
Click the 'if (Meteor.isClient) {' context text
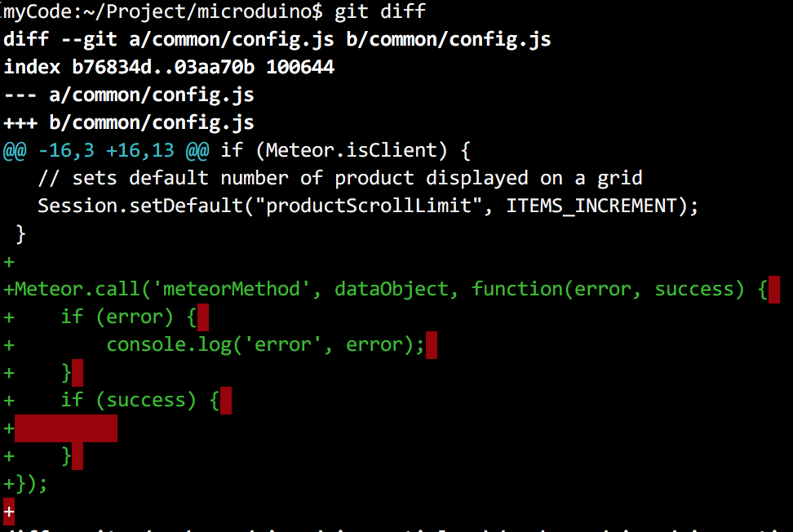[x=345, y=150]
